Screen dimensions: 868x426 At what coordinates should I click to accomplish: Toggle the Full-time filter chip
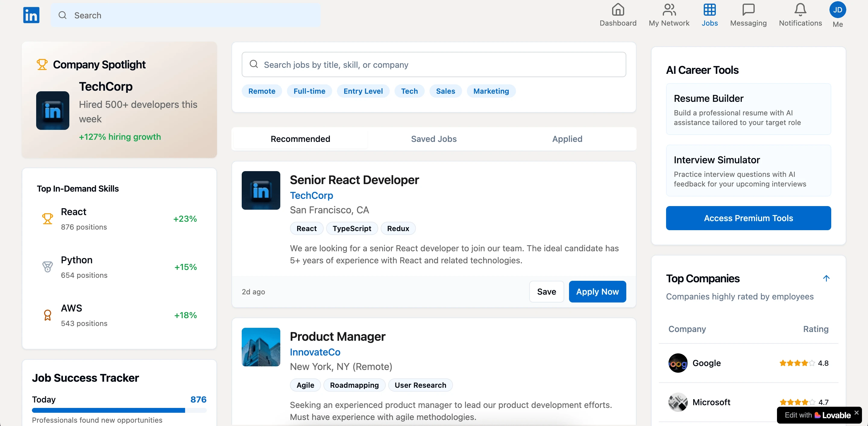pos(309,91)
